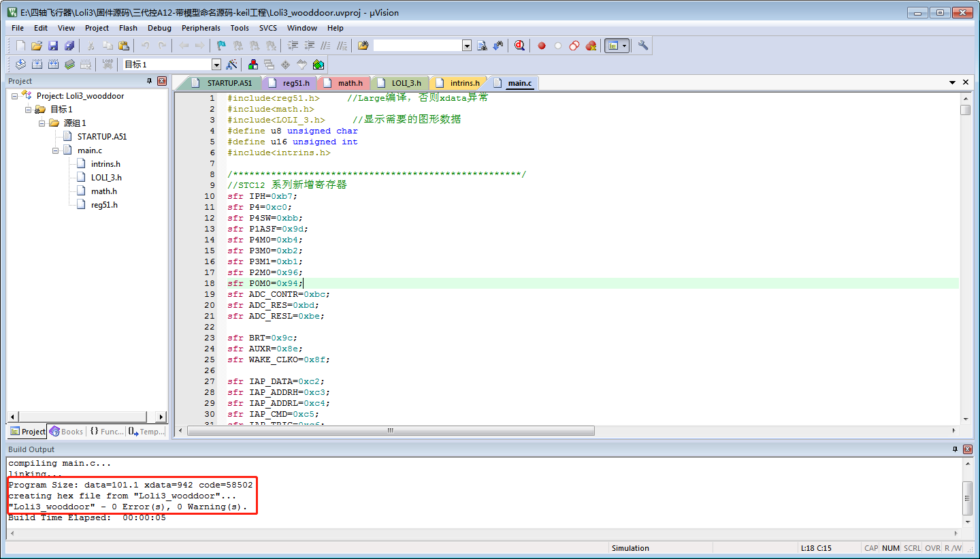The image size is (980, 559).
Task: Collapse the 源组 1 group
Action: click(41, 123)
